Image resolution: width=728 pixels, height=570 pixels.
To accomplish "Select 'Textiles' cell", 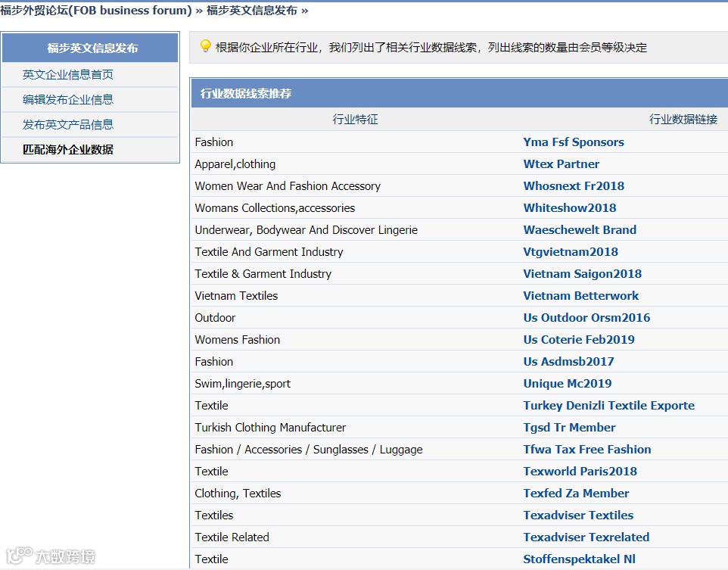I will point(213,515).
